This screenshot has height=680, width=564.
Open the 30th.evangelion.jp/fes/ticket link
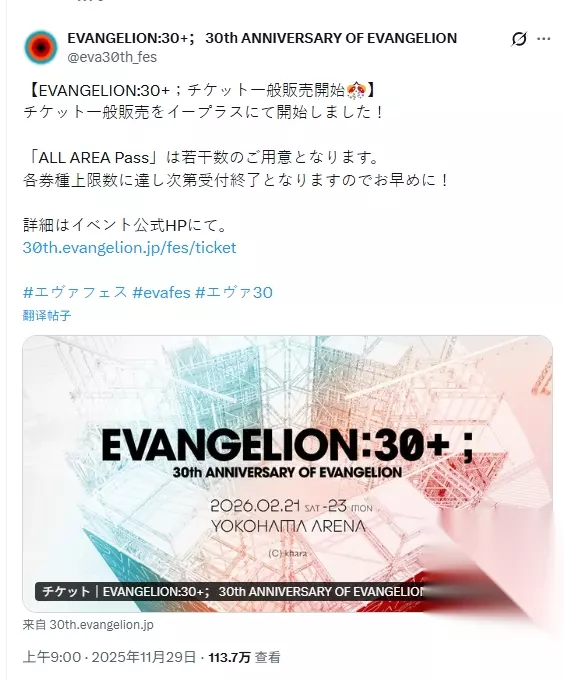click(130, 248)
